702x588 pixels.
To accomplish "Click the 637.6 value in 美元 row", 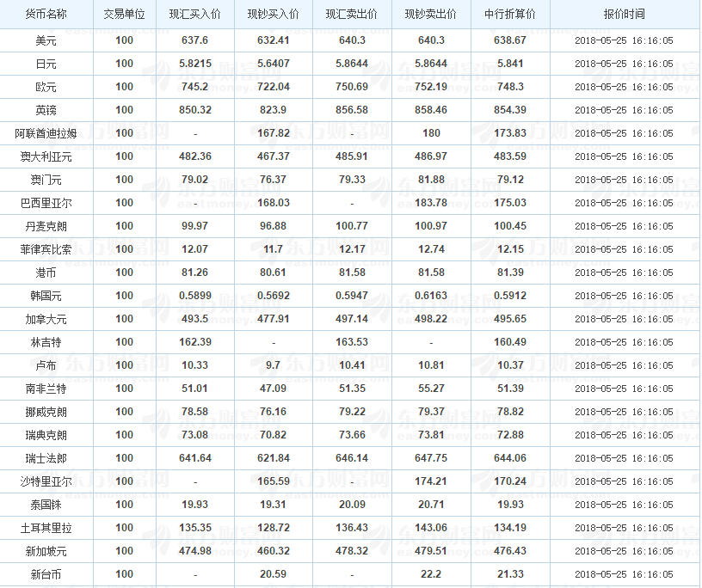I will tap(194, 40).
